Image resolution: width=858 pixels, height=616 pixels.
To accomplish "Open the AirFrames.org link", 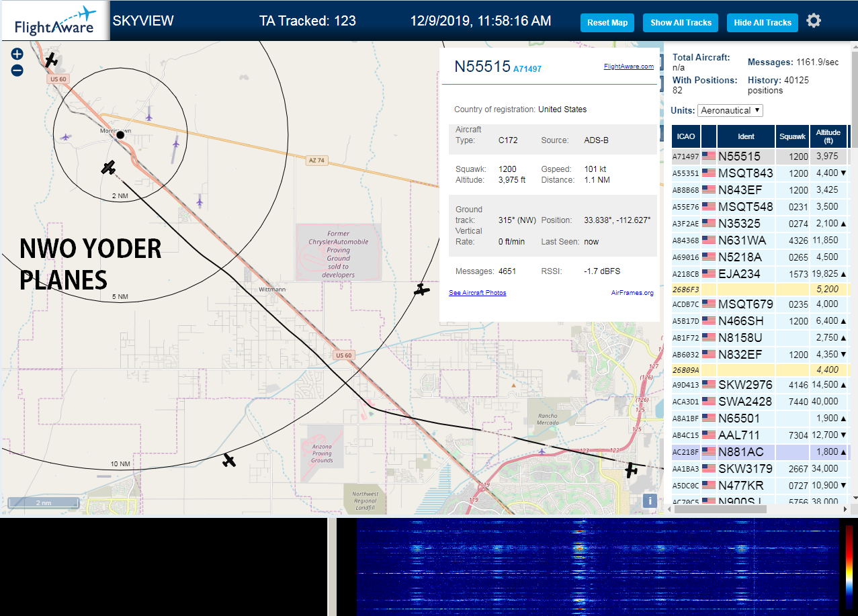I will coord(632,293).
